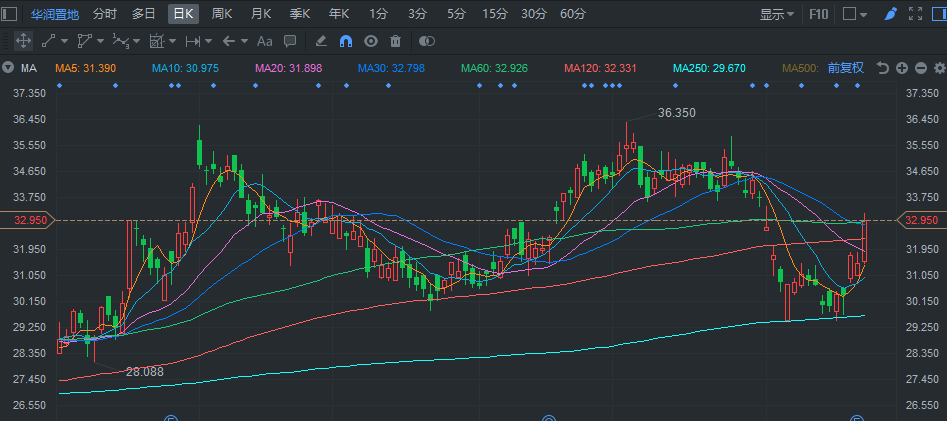The width and height of the screenshot is (947, 421).
Task: Add a comment bubble annotation
Action: (x=291, y=41)
